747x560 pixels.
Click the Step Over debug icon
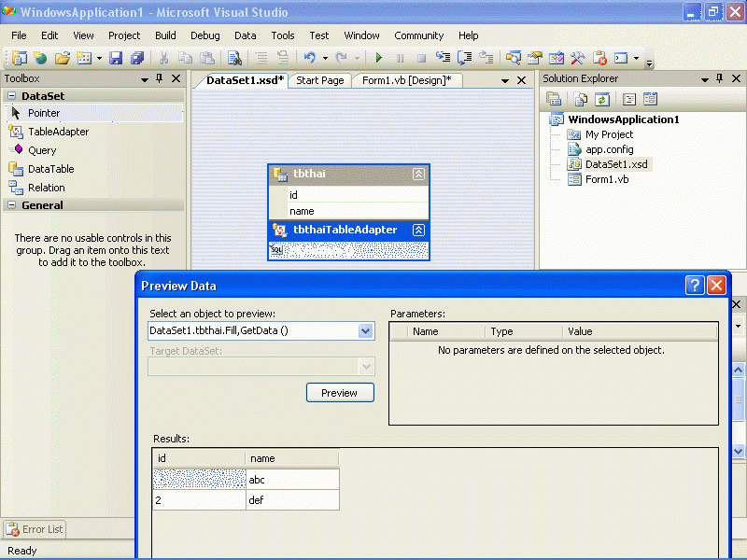click(x=464, y=58)
